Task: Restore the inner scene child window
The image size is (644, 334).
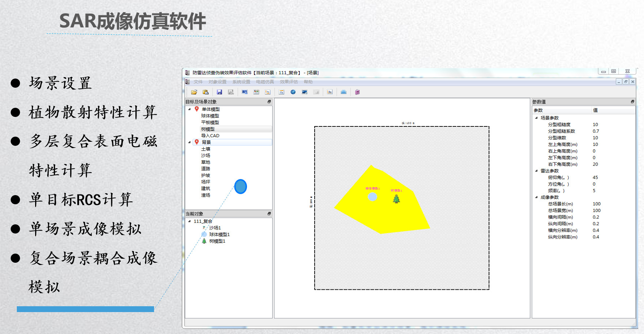Action: [x=626, y=82]
